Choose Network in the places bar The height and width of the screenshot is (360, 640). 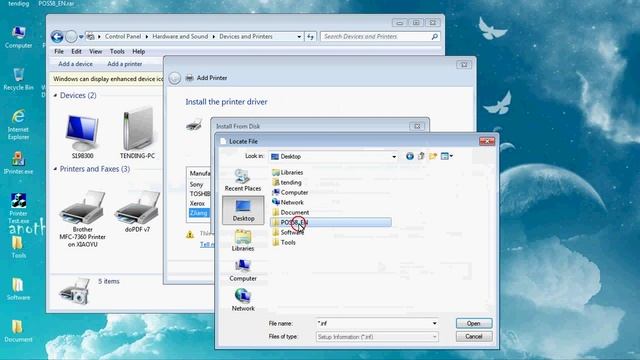(x=243, y=300)
